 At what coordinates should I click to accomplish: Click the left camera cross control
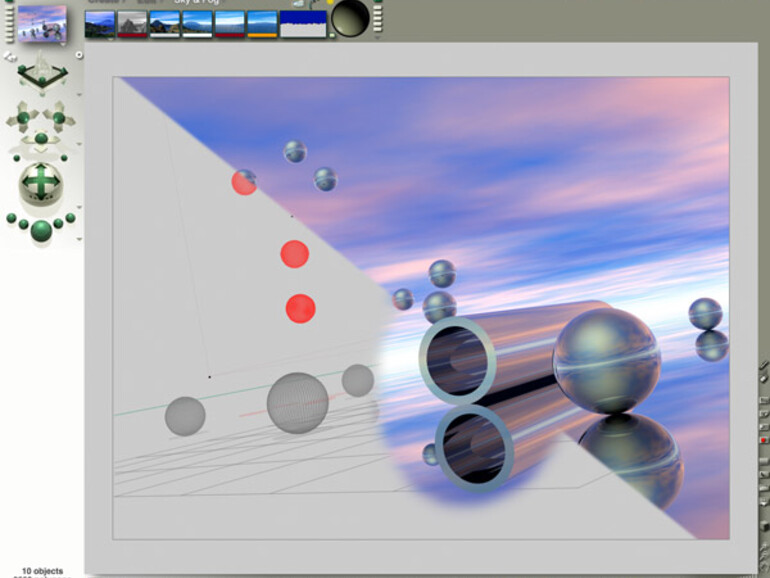(x=23, y=117)
